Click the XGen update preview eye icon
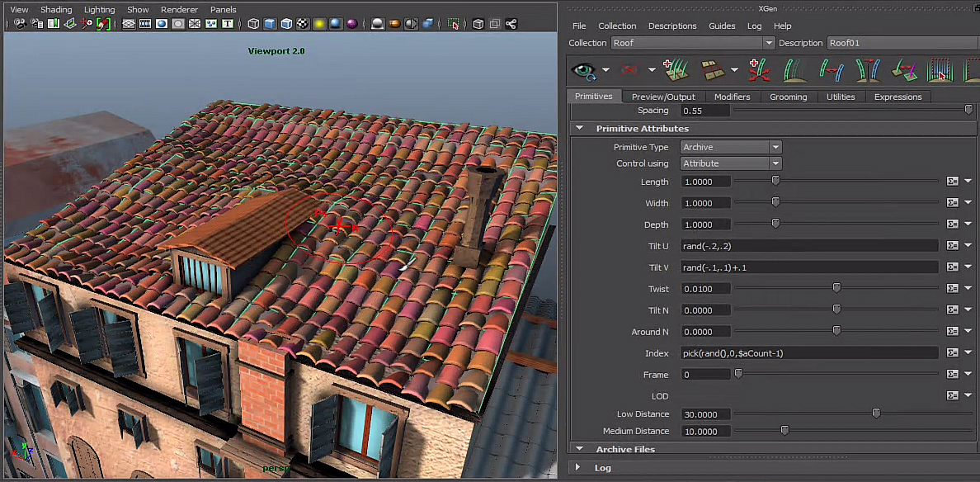 [x=585, y=70]
